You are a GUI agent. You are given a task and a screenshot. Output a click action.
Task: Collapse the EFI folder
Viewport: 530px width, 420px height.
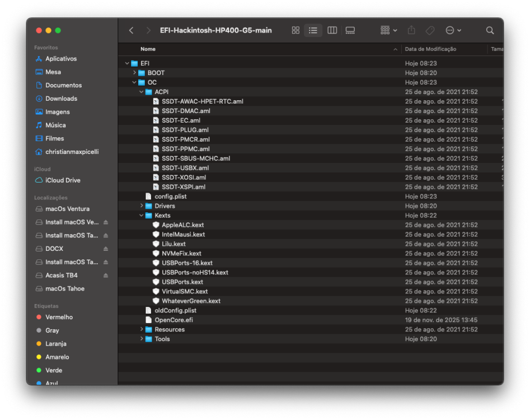(127, 63)
